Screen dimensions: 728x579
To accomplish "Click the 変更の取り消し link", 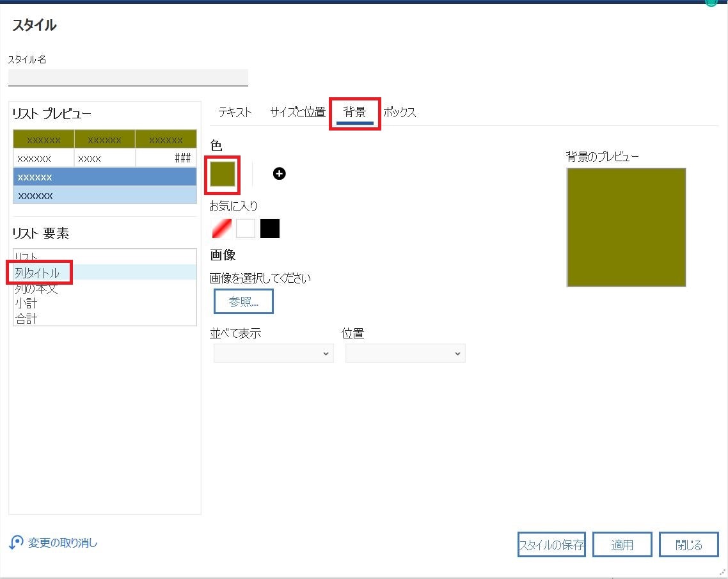I will pyautogui.click(x=63, y=543).
